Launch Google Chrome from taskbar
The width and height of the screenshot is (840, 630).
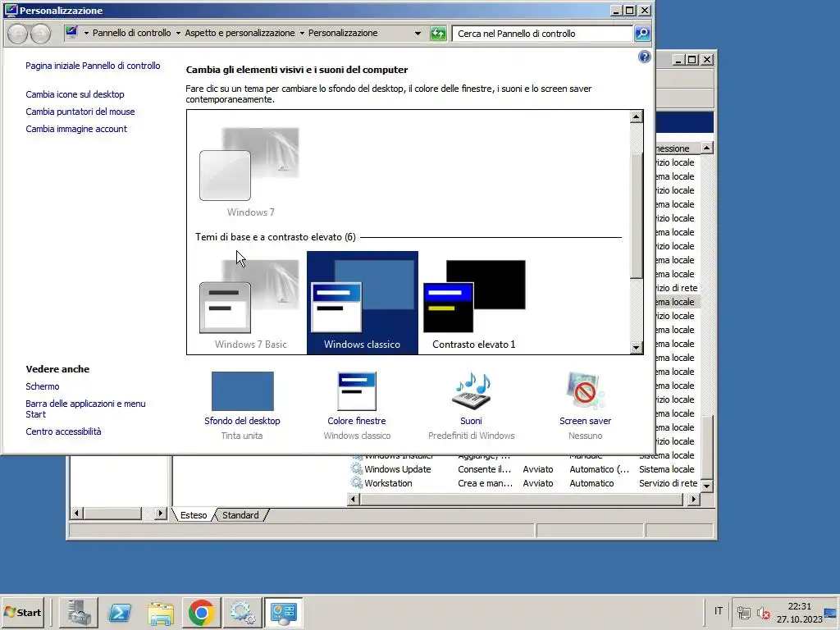202,612
